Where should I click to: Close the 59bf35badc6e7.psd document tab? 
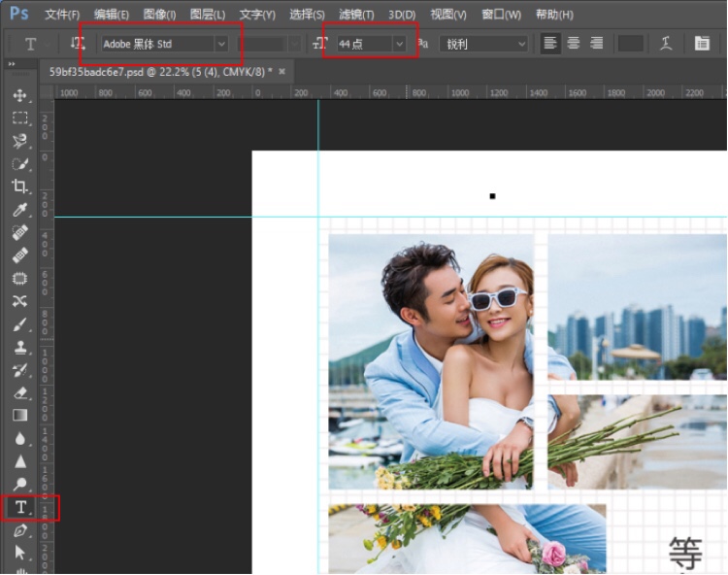point(281,72)
